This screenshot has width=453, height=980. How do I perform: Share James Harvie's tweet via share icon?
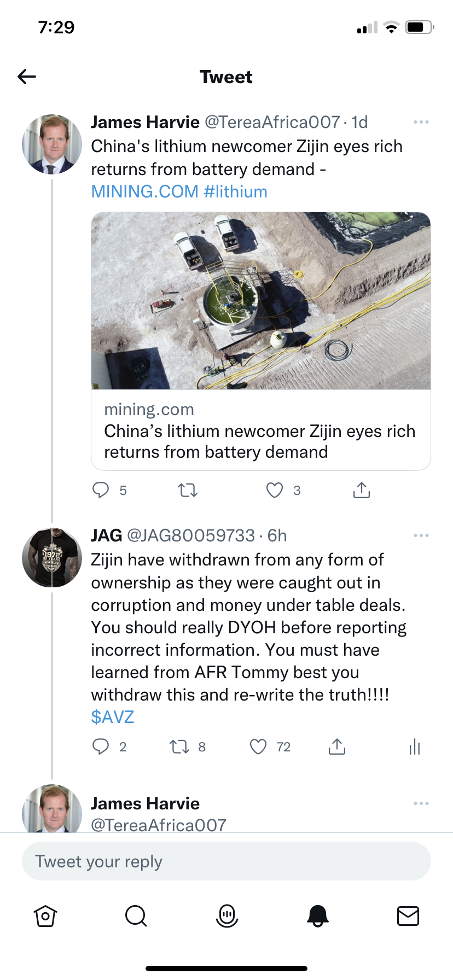[361, 490]
